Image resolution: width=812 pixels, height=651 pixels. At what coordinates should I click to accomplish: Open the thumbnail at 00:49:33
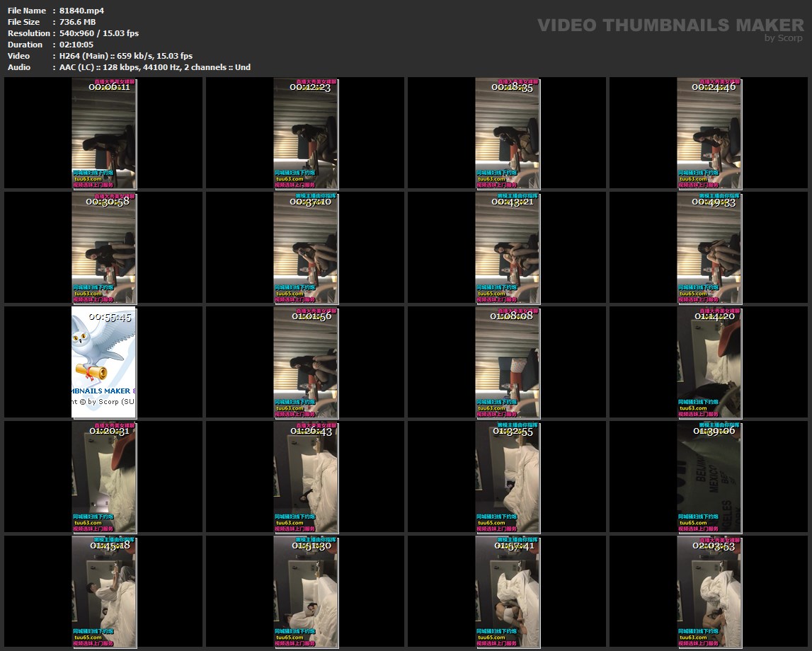coord(709,248)
